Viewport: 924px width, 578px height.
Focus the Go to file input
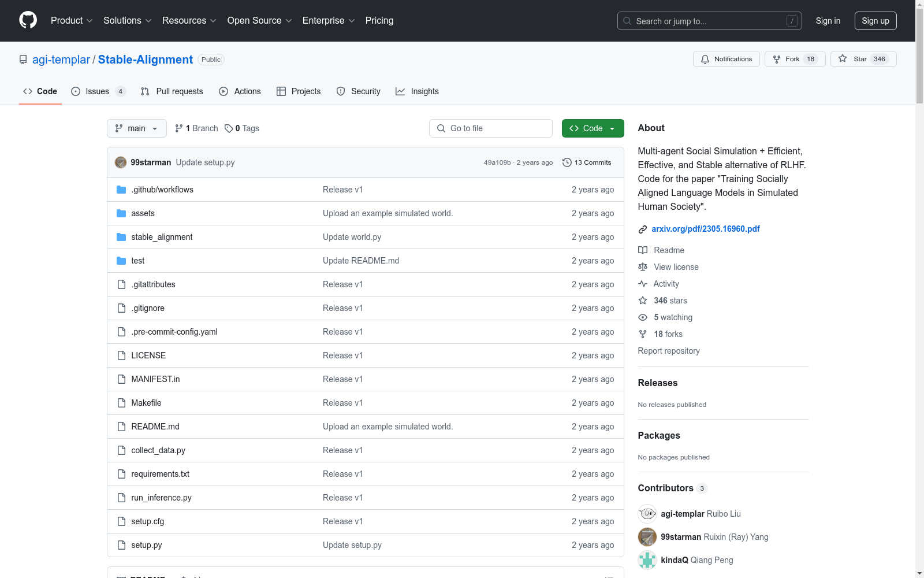click(x=491, y=128)
